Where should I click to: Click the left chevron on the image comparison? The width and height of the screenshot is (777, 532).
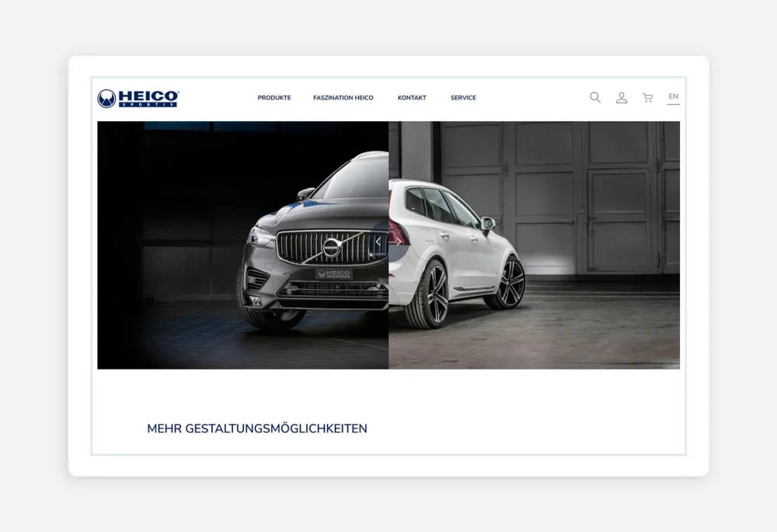click(x=379, y=243)
